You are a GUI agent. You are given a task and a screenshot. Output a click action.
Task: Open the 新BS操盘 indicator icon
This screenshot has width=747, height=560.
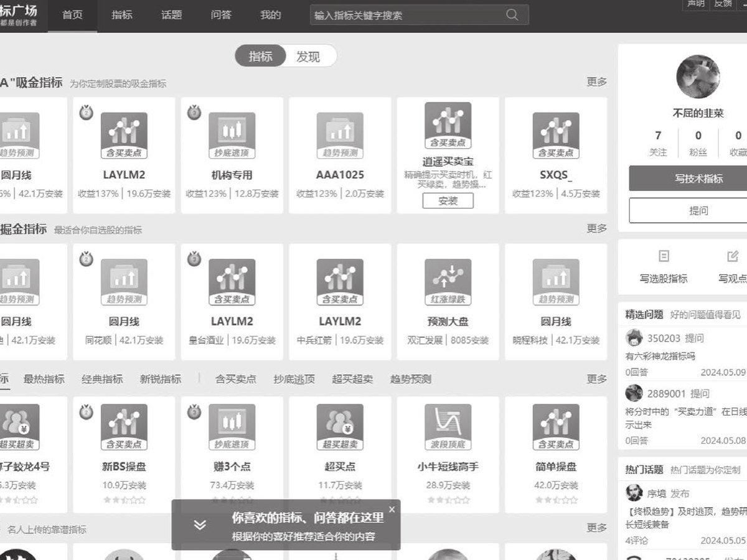[x=124, y=427]
